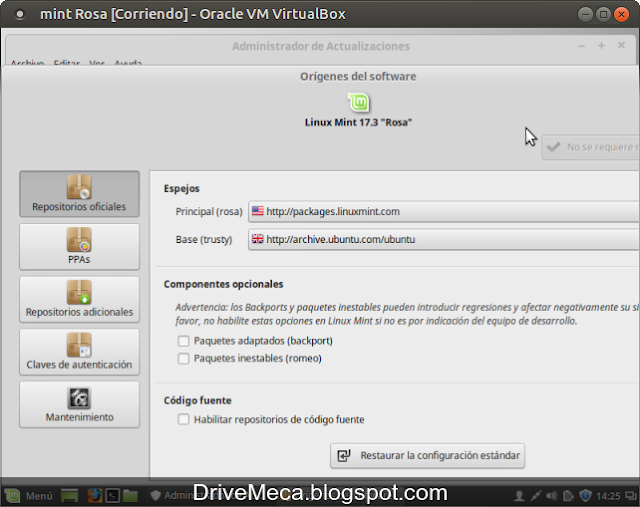Close the Administrador de Actualizaciones window

[x=621, y=45]
